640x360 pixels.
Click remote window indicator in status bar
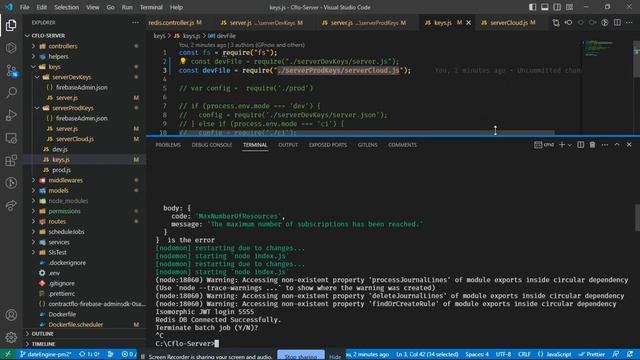point(7,354)
